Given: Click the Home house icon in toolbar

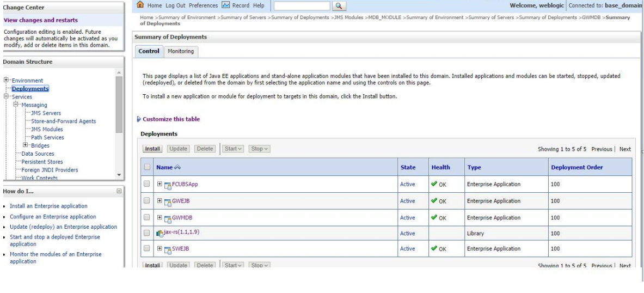Looking at the screenshot, I should (x=140, y=5).
